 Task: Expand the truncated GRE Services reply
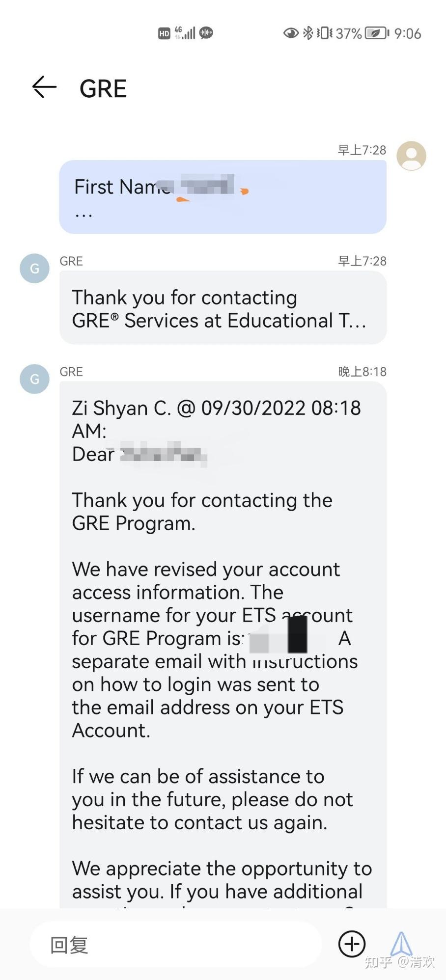223,308
